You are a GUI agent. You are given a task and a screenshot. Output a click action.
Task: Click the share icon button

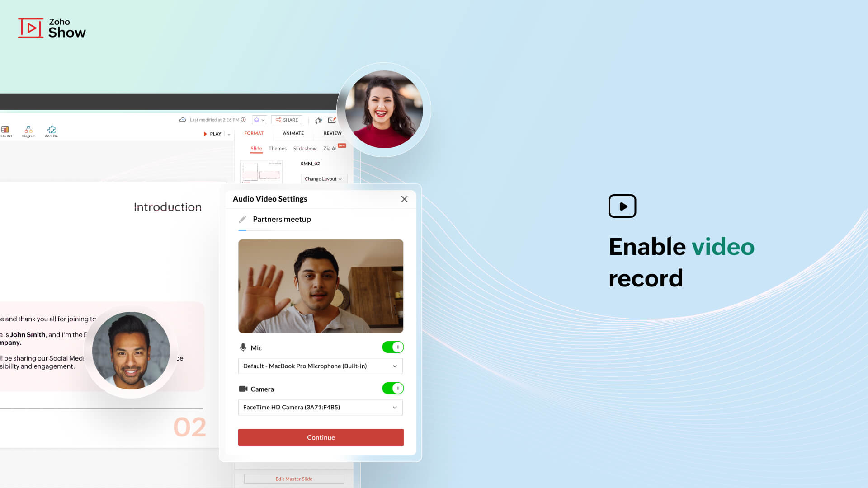point(286,119)
